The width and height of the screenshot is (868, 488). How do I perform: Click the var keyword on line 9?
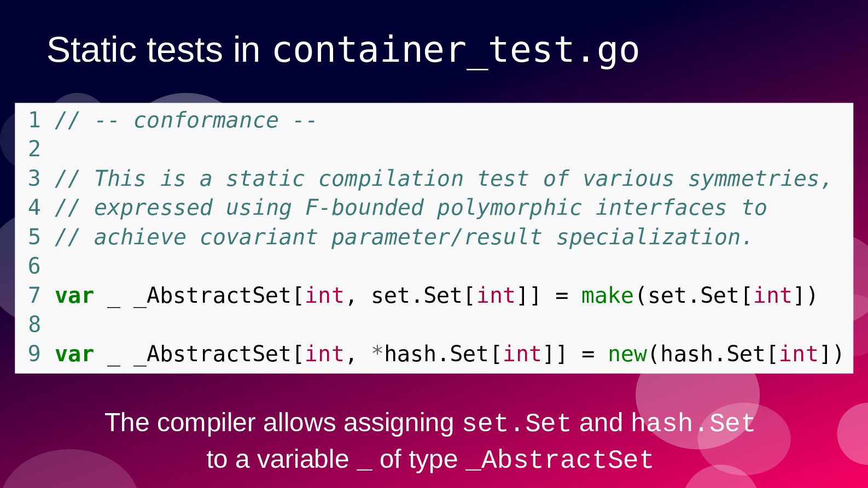click(x=74, y=354)
